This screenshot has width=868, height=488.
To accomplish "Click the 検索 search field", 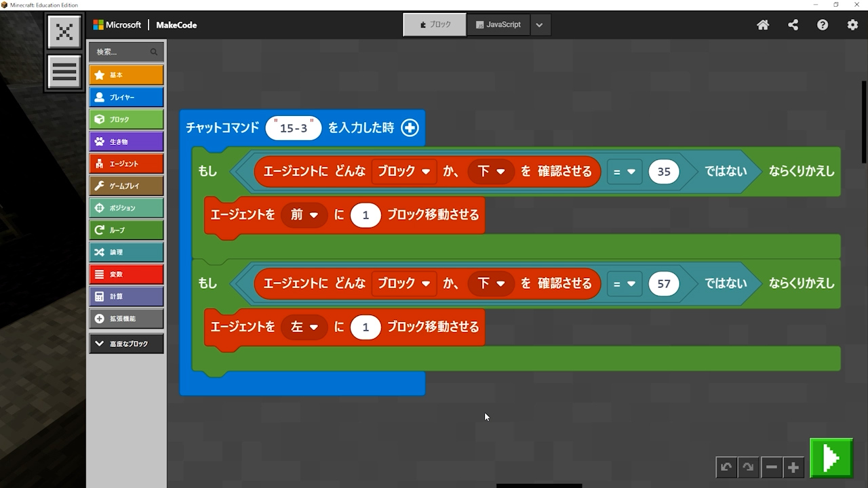I will [x=121, y=52].
